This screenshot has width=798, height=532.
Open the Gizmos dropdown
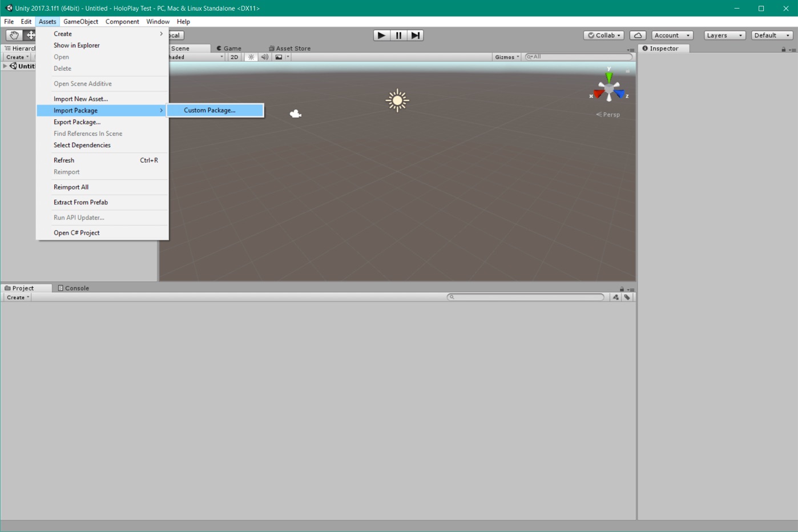click(507, 57)
